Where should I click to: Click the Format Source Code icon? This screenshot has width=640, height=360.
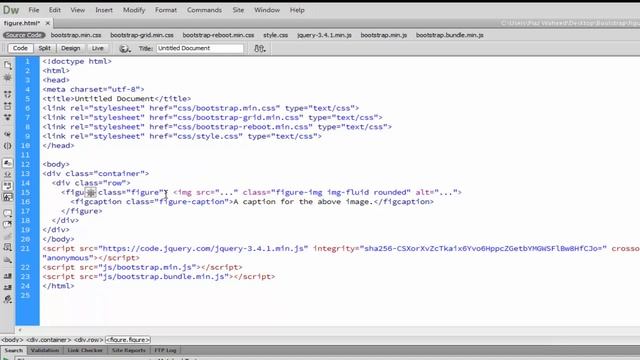point(7,299)
